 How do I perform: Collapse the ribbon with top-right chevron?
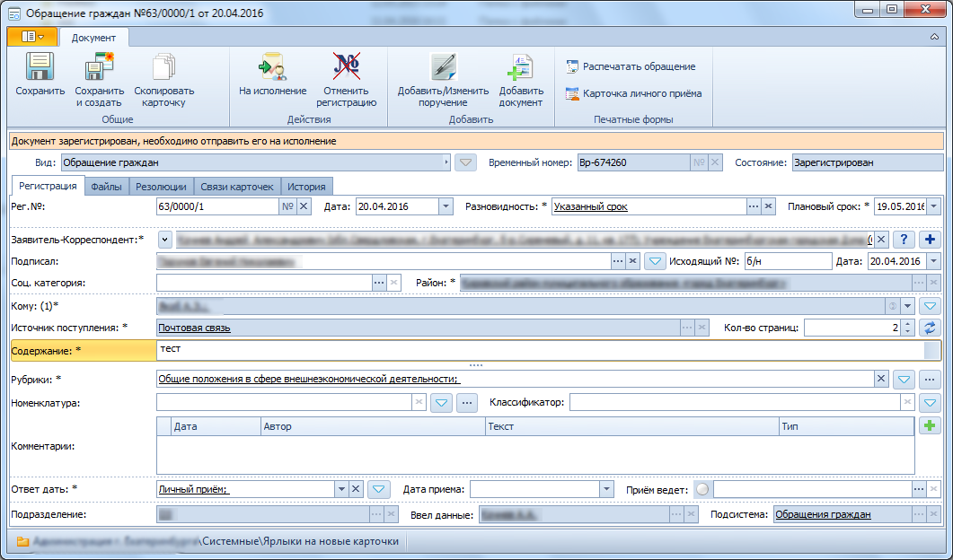click(x=934, y=37)
